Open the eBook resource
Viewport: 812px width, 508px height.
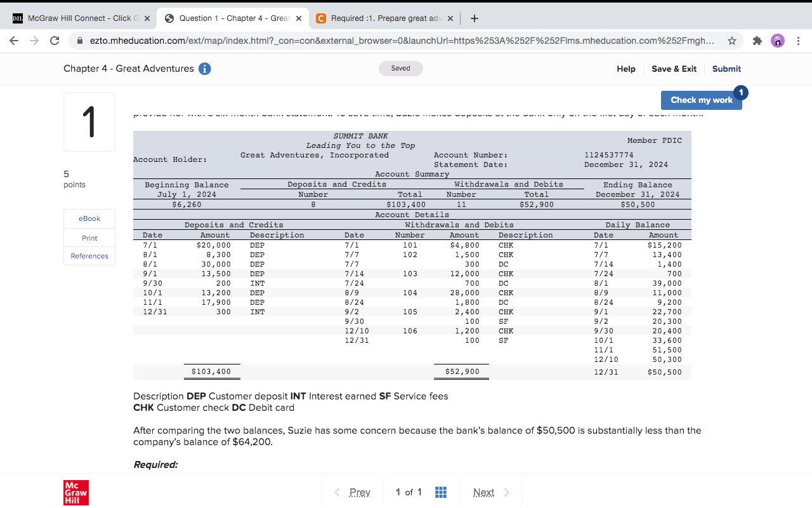(x=89, y=218)
